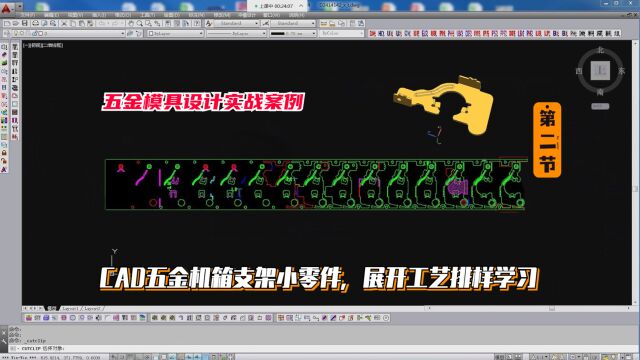Switch to the Layout2 tab
640x360 pixels.
click(93, 309)
